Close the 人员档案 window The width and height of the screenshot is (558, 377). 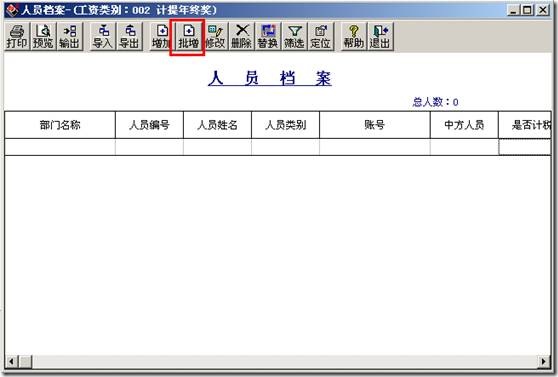click(543, 10)
